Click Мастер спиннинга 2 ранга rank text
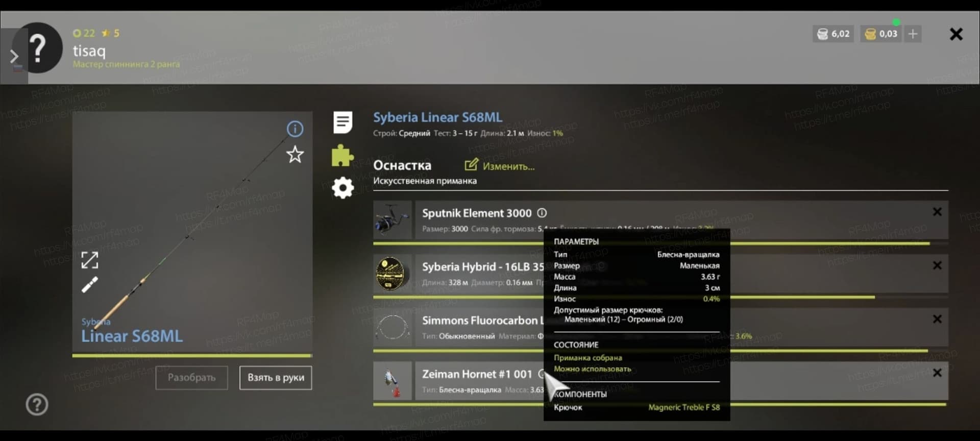This screenshot has width=980, height=441. coord(126,64)
